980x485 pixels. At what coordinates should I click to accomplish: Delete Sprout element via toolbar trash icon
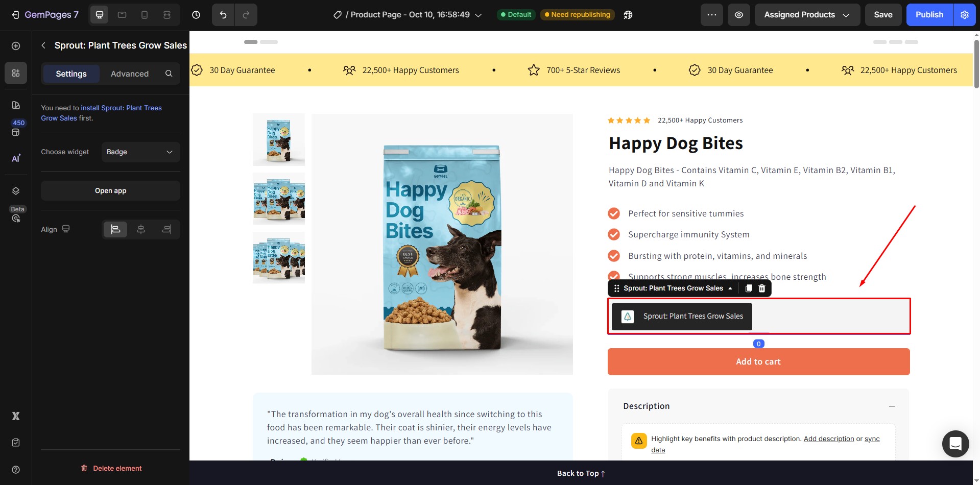(x=762, y=288)
